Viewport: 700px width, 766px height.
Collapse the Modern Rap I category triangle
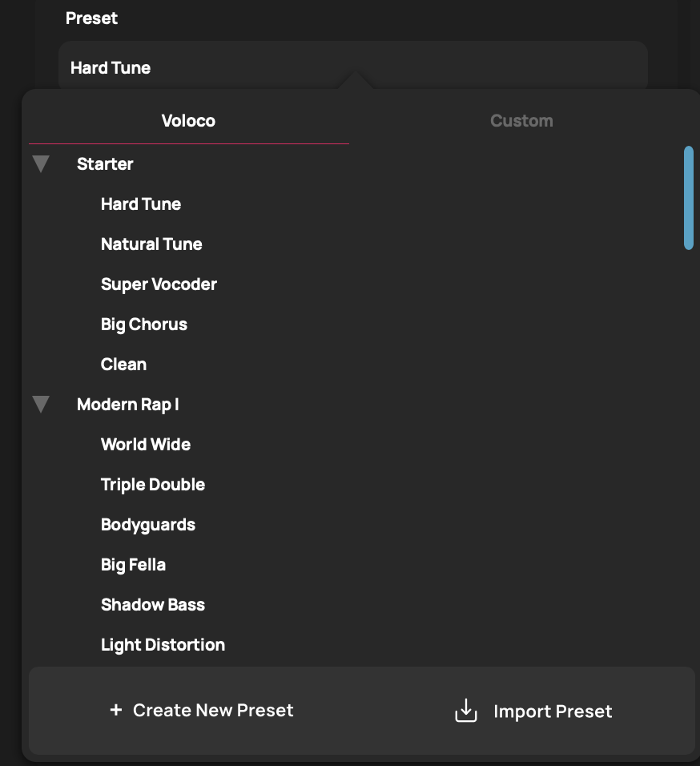coord(41,405)
